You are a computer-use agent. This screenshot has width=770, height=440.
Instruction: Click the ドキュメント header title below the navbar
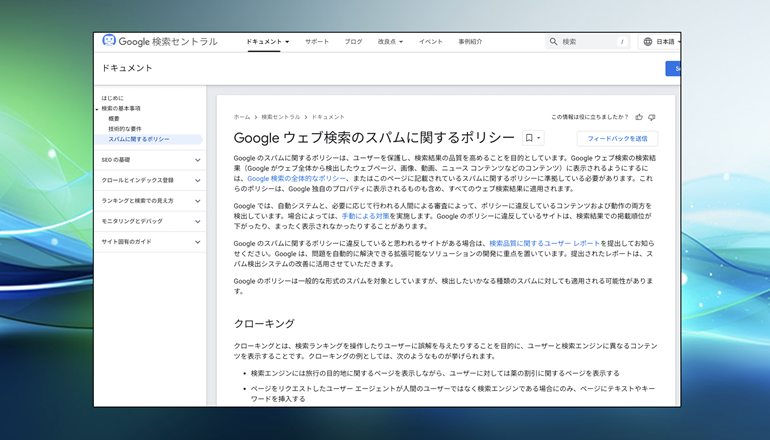click(x=127, y=68)
